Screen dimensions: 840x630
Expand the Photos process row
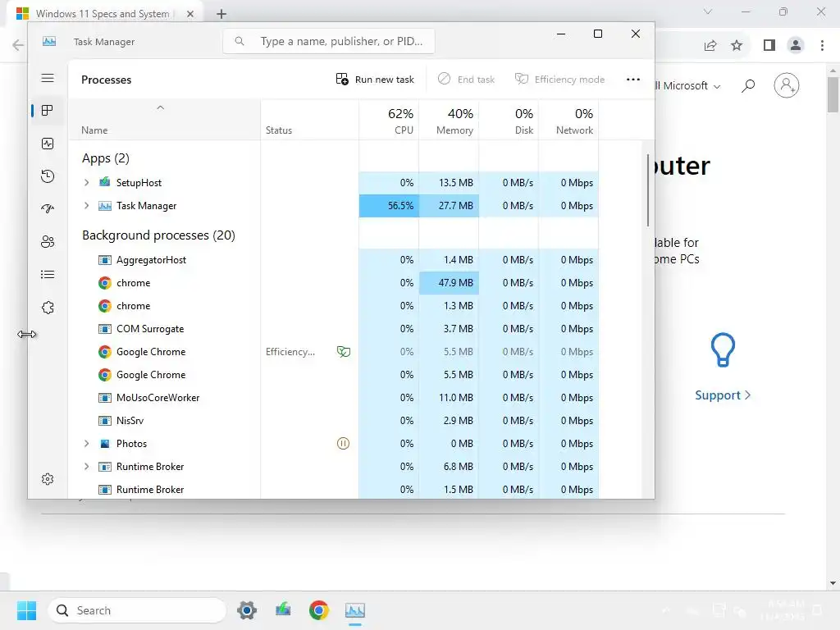coord(86,444)
